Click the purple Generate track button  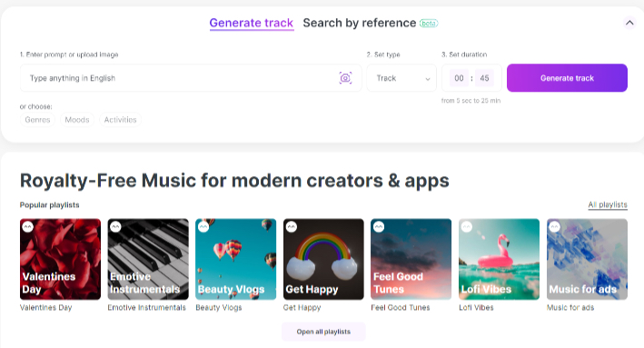click(x=567, y=77)
